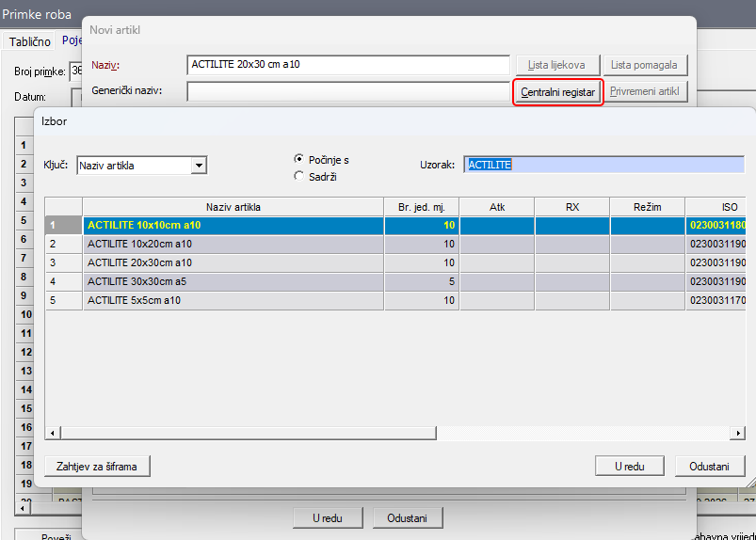Click the right arrow of Izbor scrollbar
This screenshot has height=540, width=756.
pos(738,433)
